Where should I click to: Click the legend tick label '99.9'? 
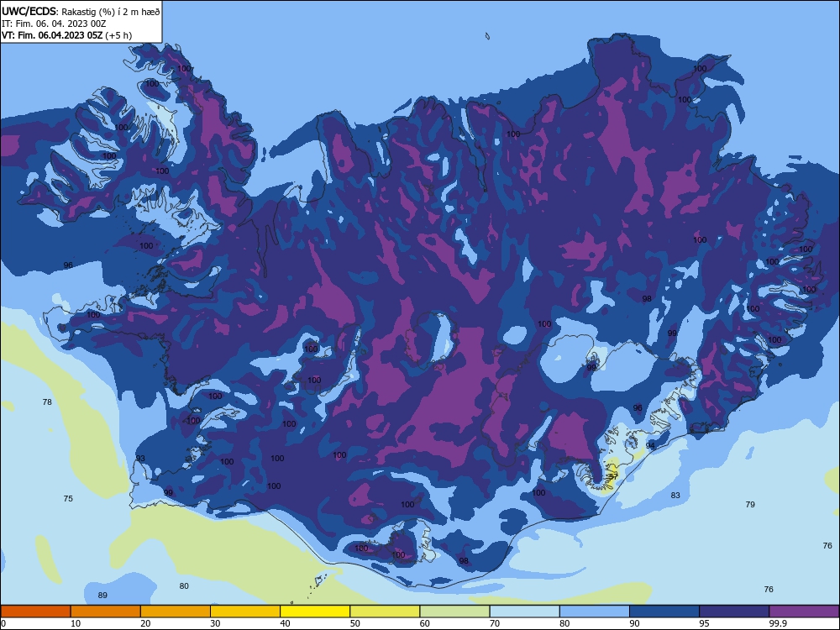coord(777,623)
